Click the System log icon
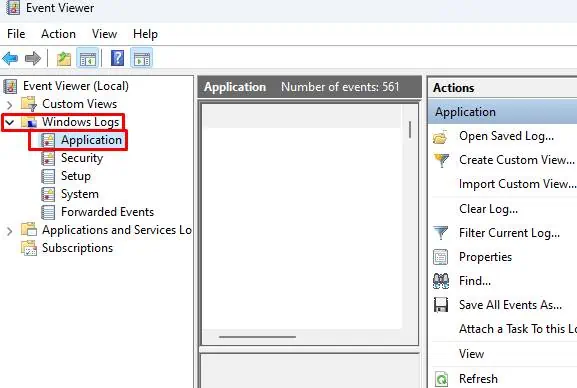The width and height of the screenshot is (577, 388). point(48,194)
